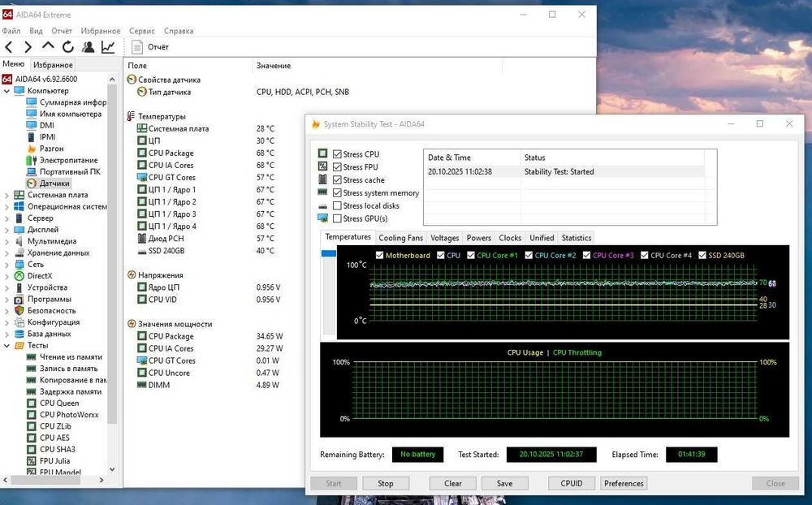Click the Чтение из памяти memory icon
The image size is (812, 505).
click(x=32, y=357)
